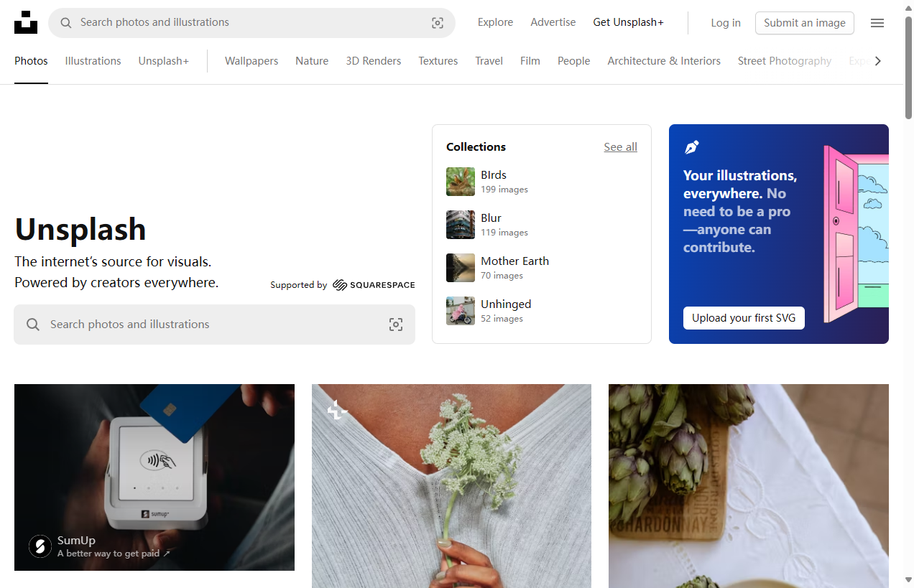The width and height of the screenshot is (914, 588).
Task: Click the vertical page scrollbar down arrow
Action: [x=908, y=580]
